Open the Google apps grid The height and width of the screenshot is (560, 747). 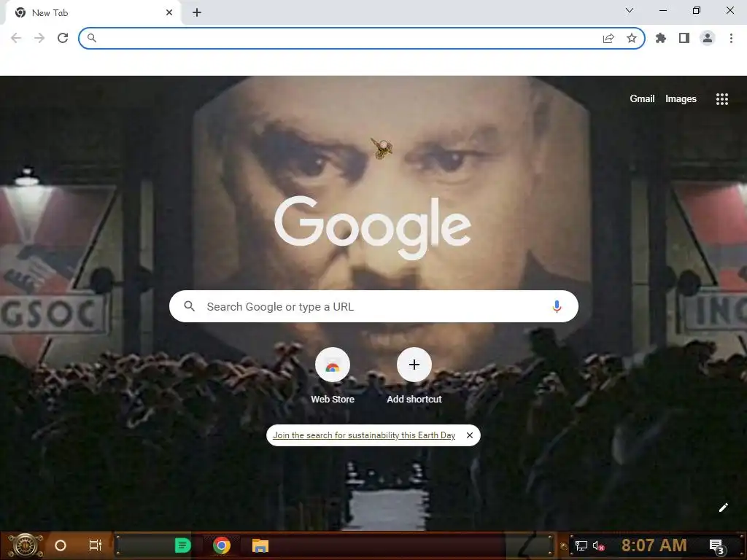722,99
